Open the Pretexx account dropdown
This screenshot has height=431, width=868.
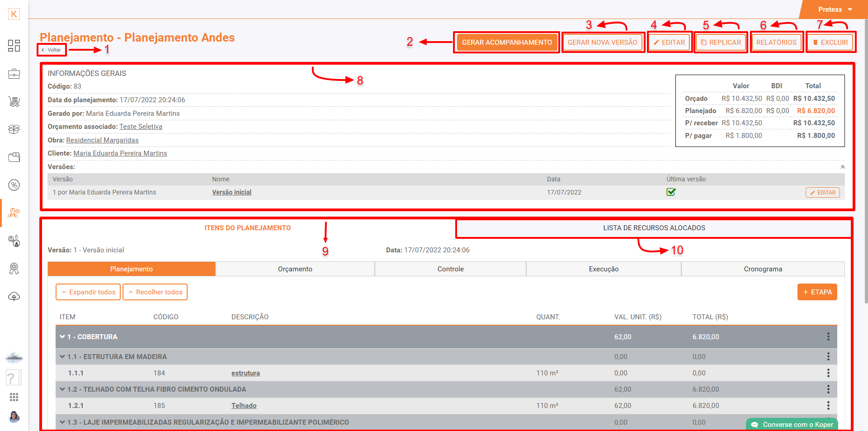(x=835, y=9)
